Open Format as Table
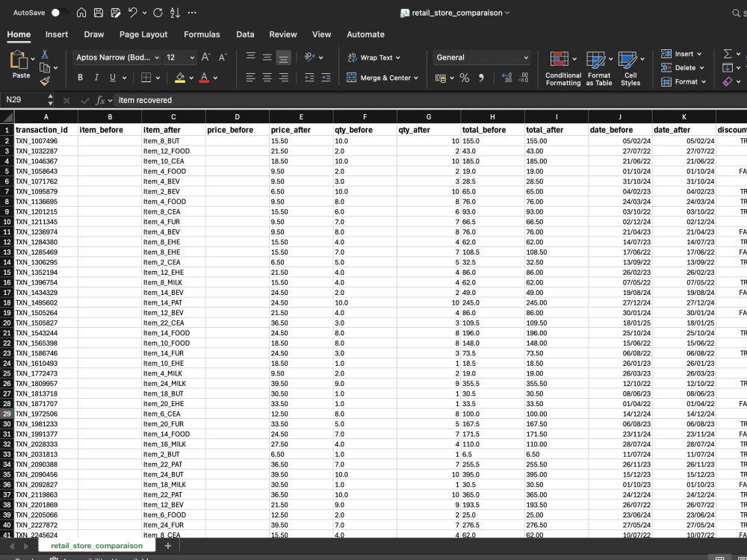Image resolution: width=747 pixels, height=560 pixels. click(599, 69)
